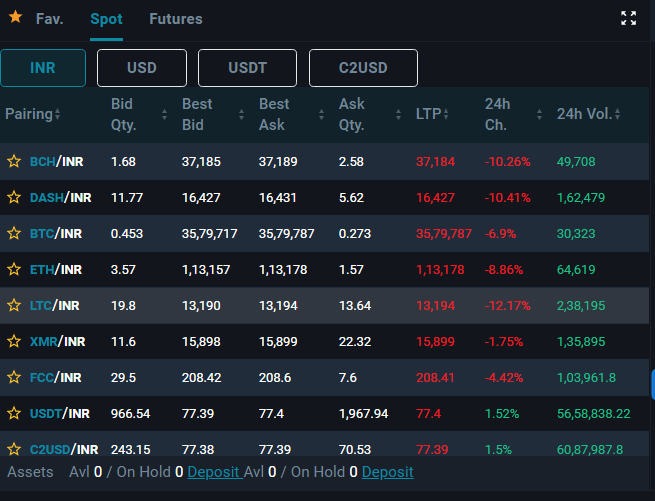This screenshot has width=655, height=501.
Task: Open the USDT/INR pairing
Action: (60, 413)
